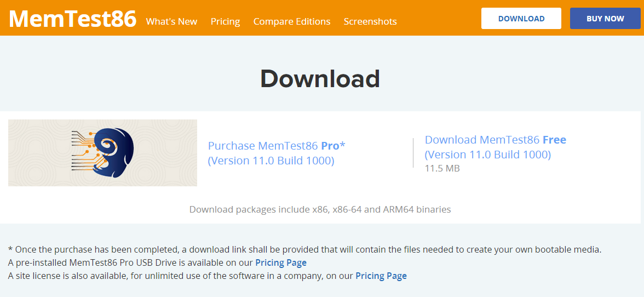Screen dimensions: 644x297
Task: Click the large Download page heading
Action: tap(320, 79)
